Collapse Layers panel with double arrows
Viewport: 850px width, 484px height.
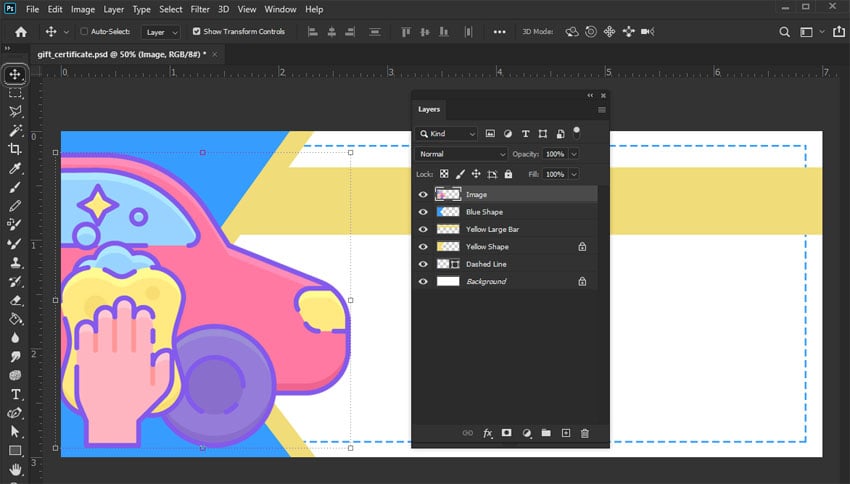click(590, 95)
